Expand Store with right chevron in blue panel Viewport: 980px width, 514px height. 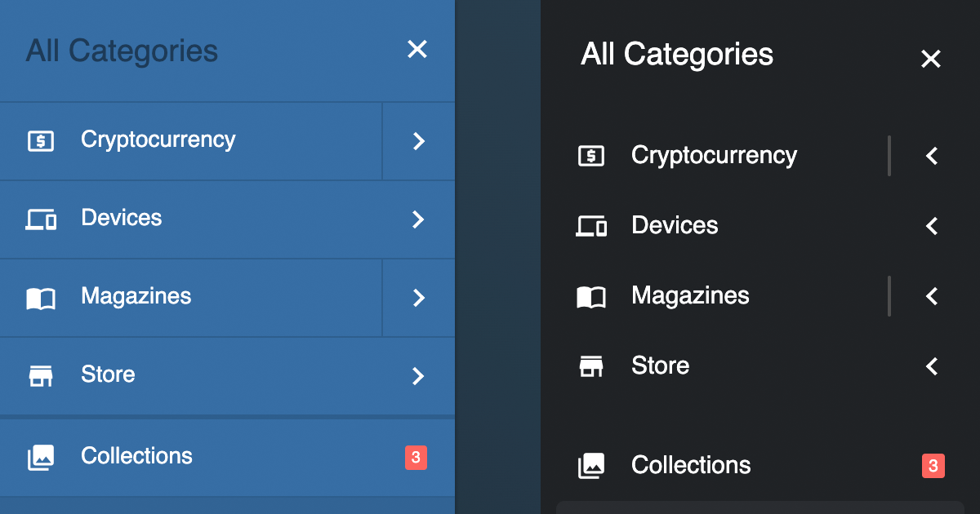(x=418, y=375)
